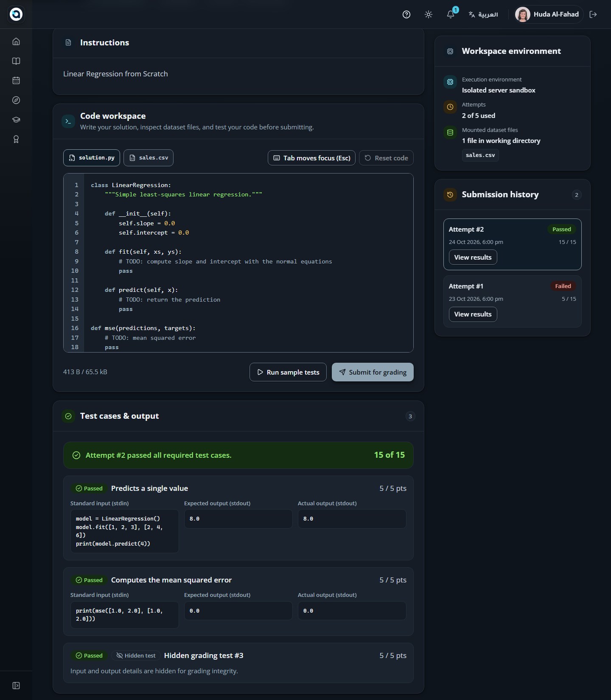Open the calendar sidebar icon
The image size is (611, 700).
16,81
